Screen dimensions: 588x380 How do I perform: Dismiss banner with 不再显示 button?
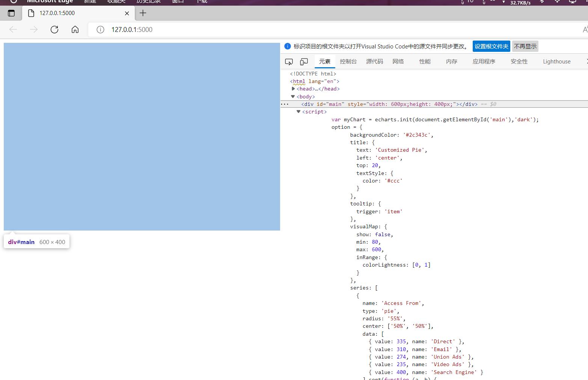pos(525,46)
